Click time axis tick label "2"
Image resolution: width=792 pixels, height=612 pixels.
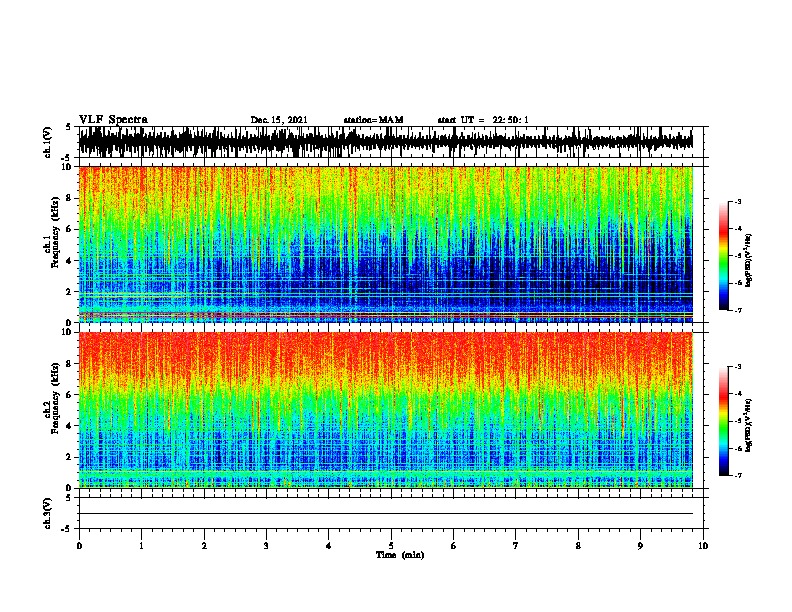click(204, 546)
